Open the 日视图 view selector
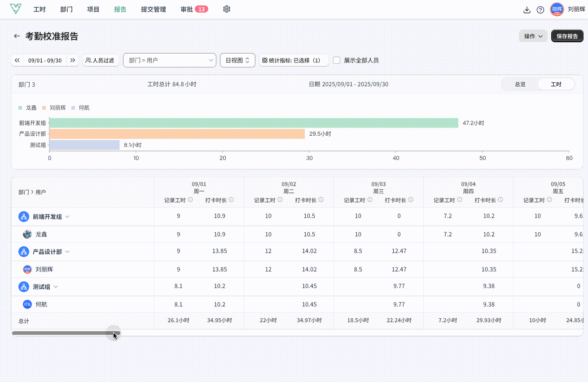 click(x=237, y=60)
